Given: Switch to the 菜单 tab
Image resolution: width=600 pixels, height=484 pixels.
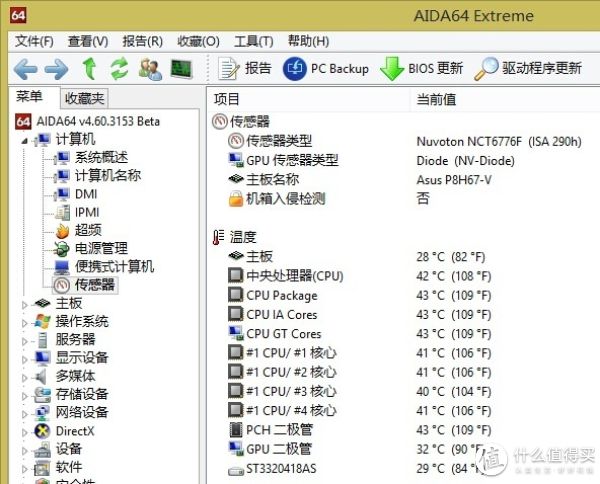Looking at the screenshot, I should [x=29, y=96].
